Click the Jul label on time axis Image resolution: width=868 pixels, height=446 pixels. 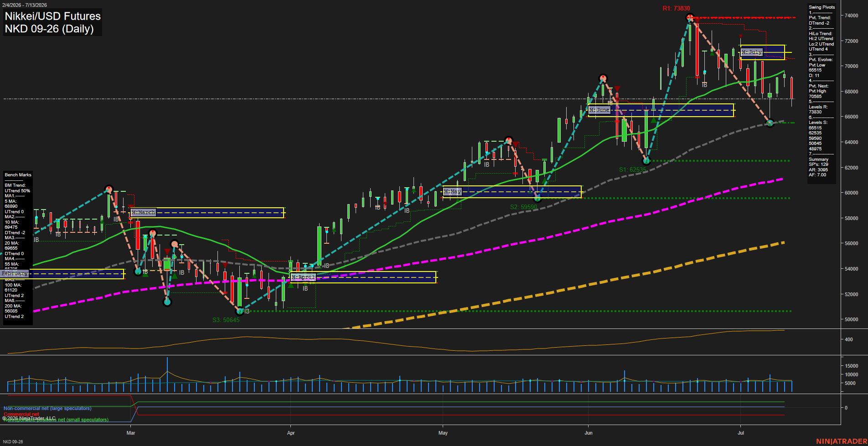pos(741,433)
